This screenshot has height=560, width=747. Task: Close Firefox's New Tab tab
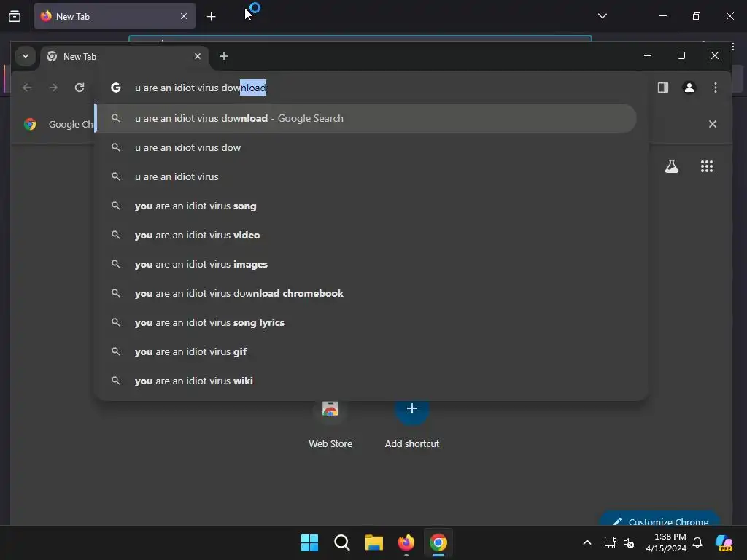184,16
